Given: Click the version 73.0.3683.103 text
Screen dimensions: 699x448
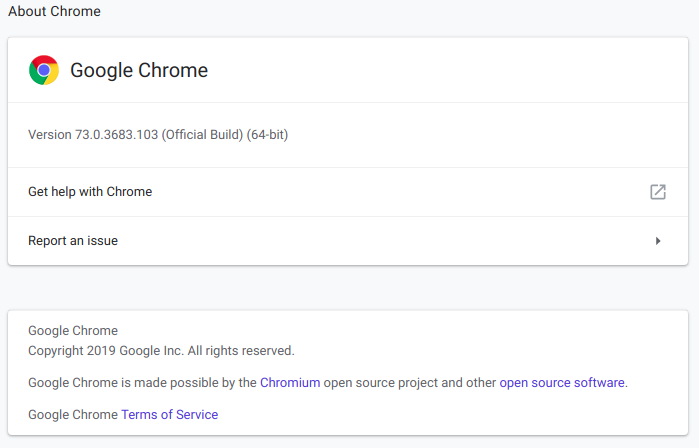Looking at the screenshot, I should (x=158, y=135).
